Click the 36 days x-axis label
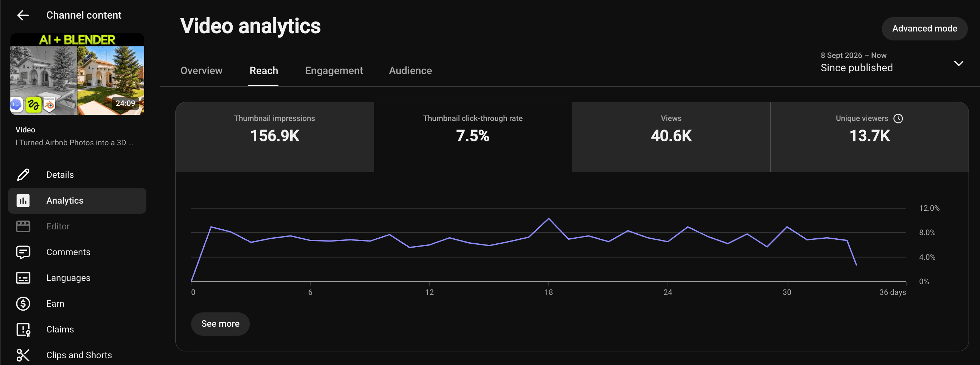The height and width of the screenshot is (365, 980). (x=893, y=292)
